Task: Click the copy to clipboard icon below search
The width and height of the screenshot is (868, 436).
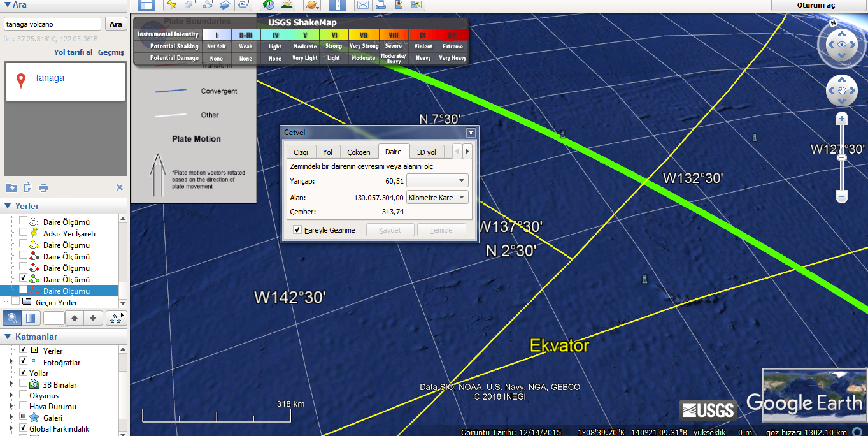Action: 27,187
